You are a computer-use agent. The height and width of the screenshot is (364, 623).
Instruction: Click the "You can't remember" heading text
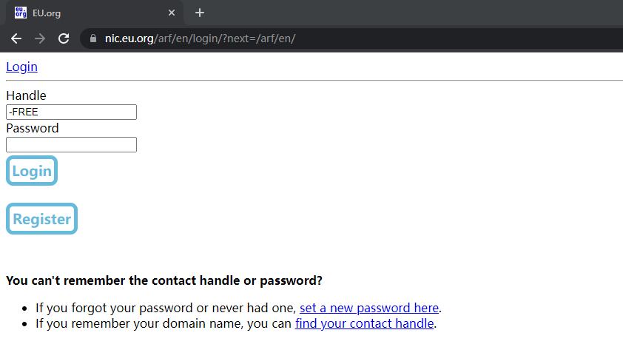[164, 280]
